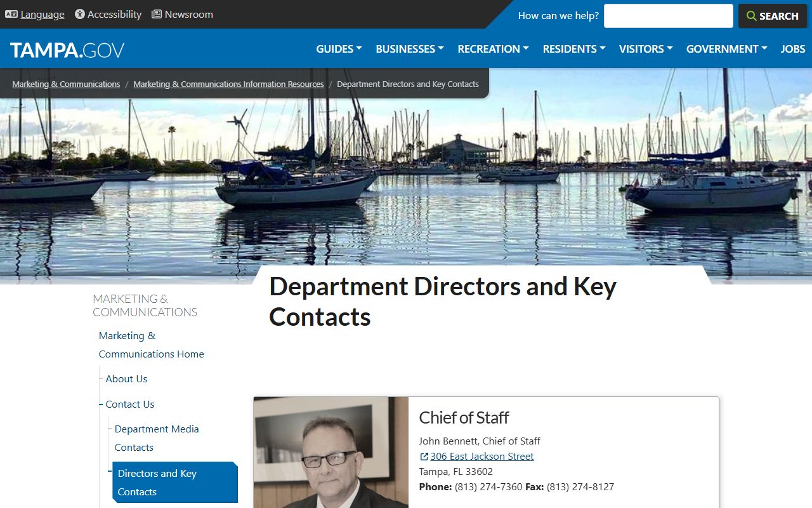Select Directors and Key Contacts sidebar item
The height and width of the screenshot is (508, 812).
point(175,483)
